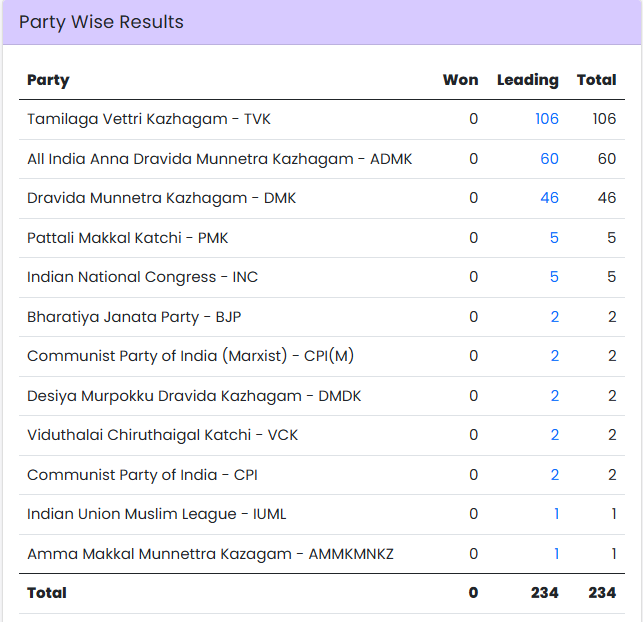Click grand total 234 in Total column
The width and height of the screenshot is (643, 622).
point(602,593)
